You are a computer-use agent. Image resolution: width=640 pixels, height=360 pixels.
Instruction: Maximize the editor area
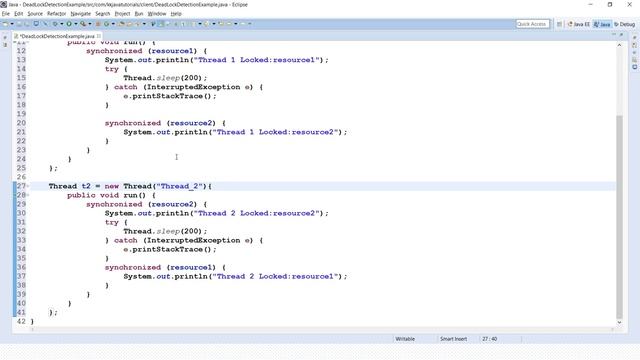click(x=621, y=35)
